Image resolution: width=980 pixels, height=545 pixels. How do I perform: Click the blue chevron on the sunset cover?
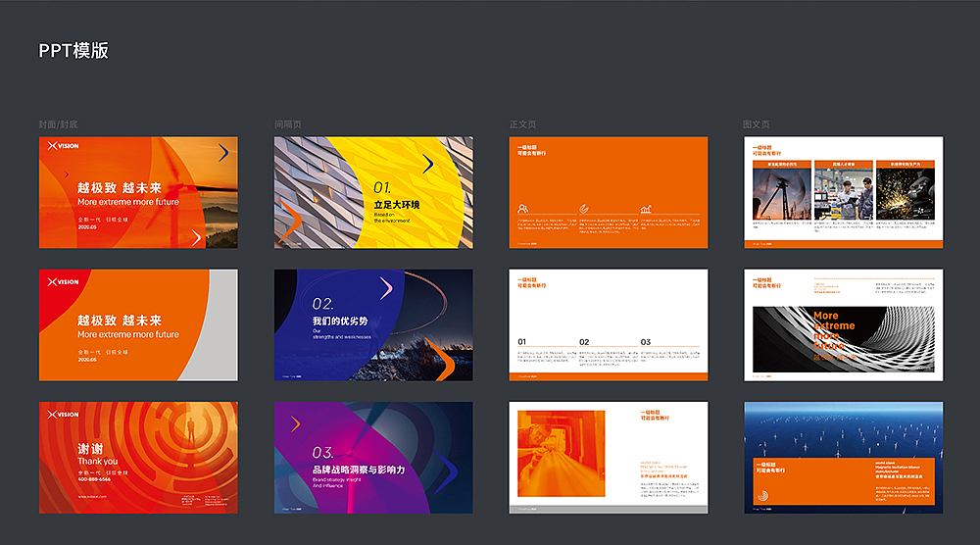[223, 153]
